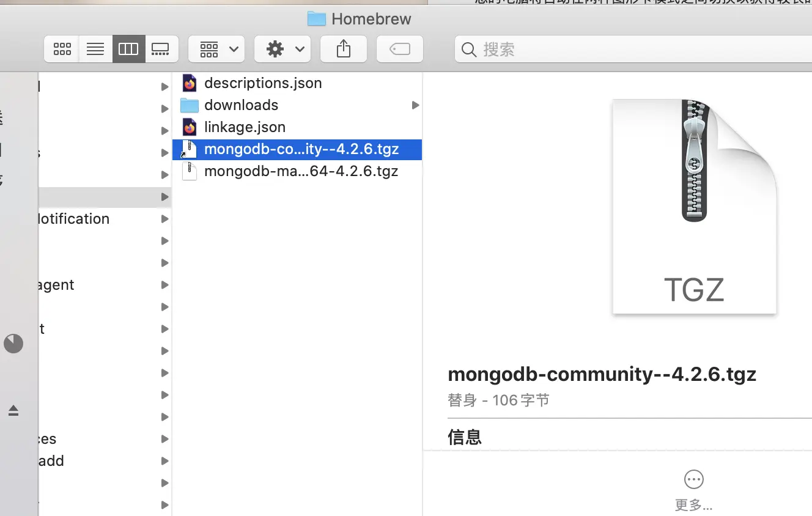
Task: Click the downloads folder icon
Action: click(x=190, y=105)
